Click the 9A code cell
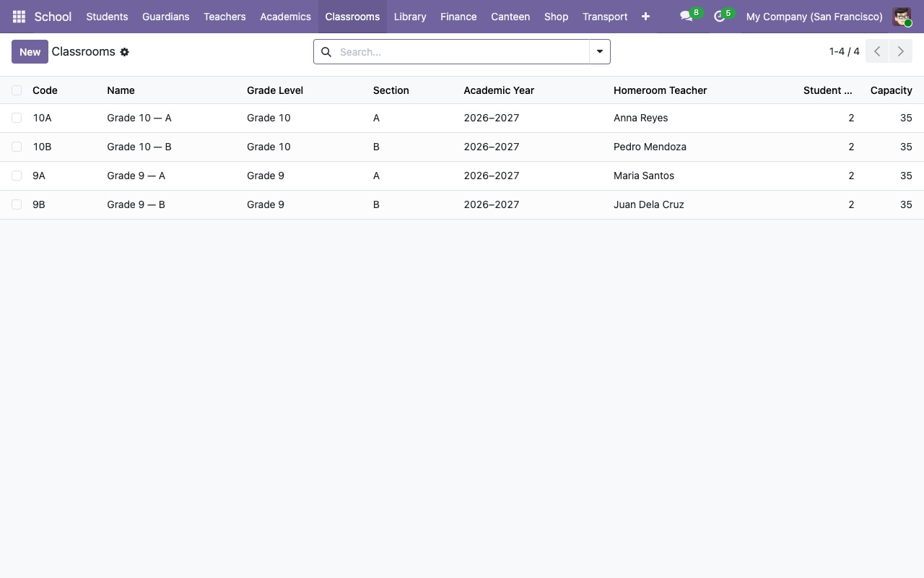Screen dimensions: 924x578 point(39,176)
